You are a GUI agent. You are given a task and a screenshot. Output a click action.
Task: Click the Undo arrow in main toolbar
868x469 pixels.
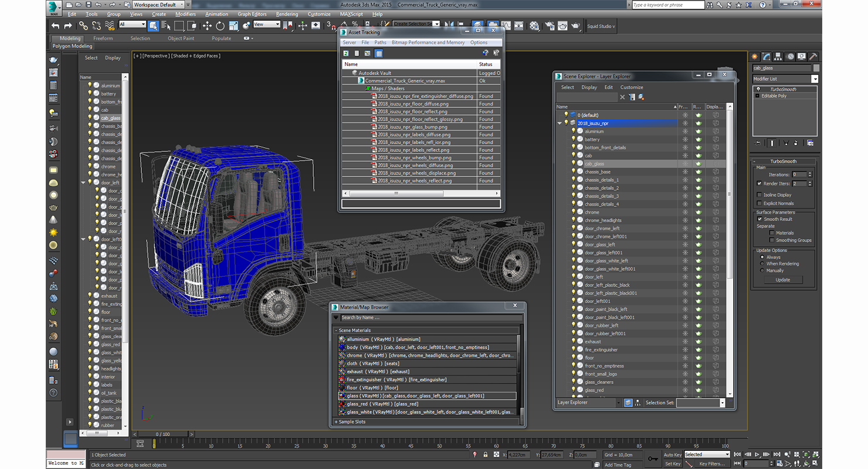[x=55, y=26]
